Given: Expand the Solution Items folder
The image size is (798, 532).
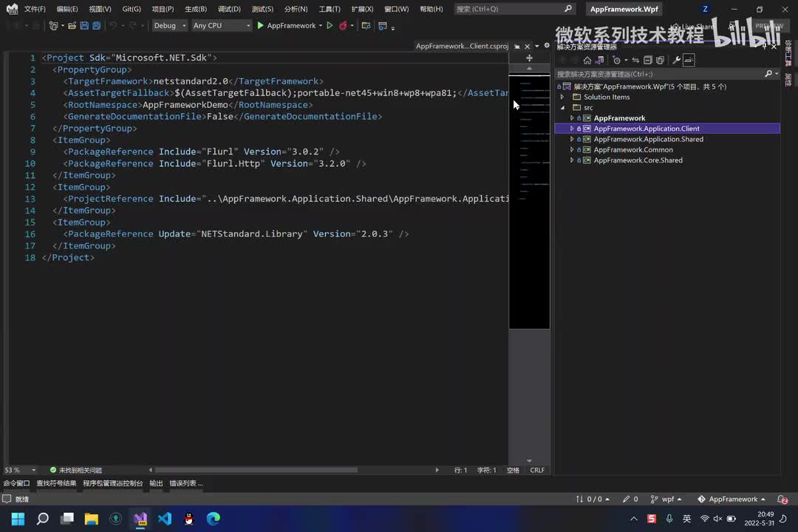Looking at the screenshot, I should click(x=562, y=97).
